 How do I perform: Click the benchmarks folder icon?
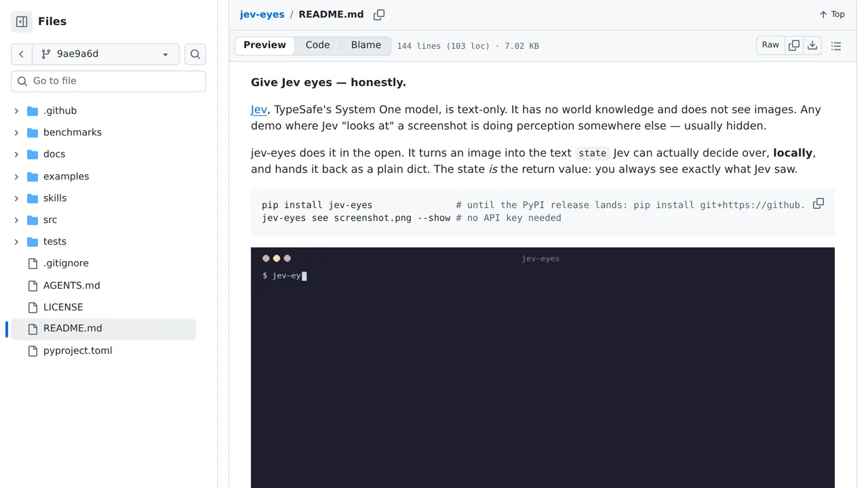[33, 132]
